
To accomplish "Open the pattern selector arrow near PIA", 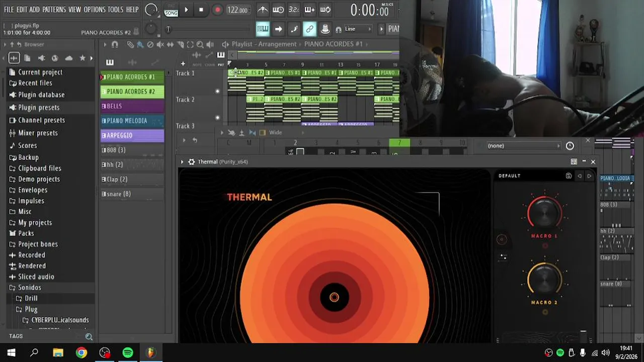I will [381, 29].
